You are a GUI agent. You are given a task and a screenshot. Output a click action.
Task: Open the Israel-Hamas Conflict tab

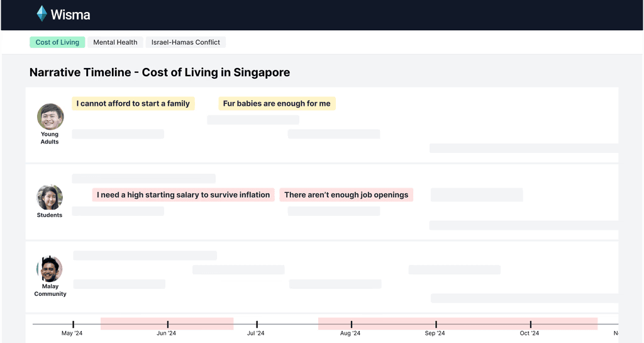186,42
